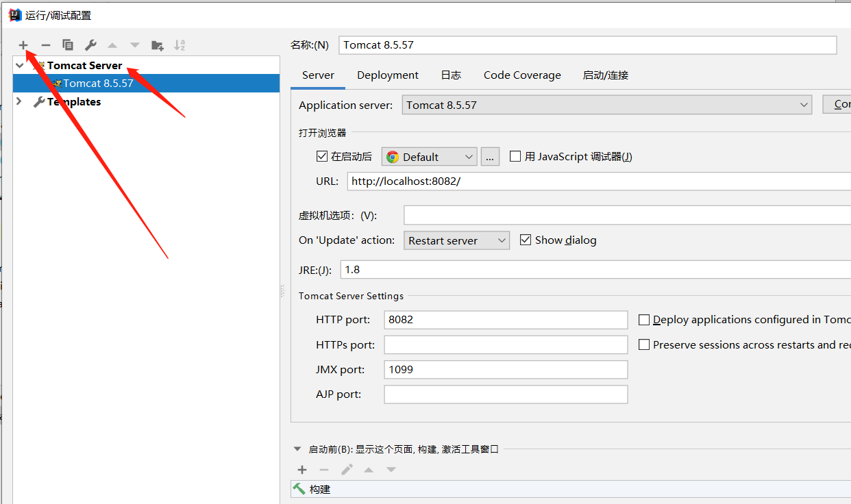Image resolution: width=851 pixels, height=504 pixels.
Task: Click the JMX port field
Action: click(506, 370)
